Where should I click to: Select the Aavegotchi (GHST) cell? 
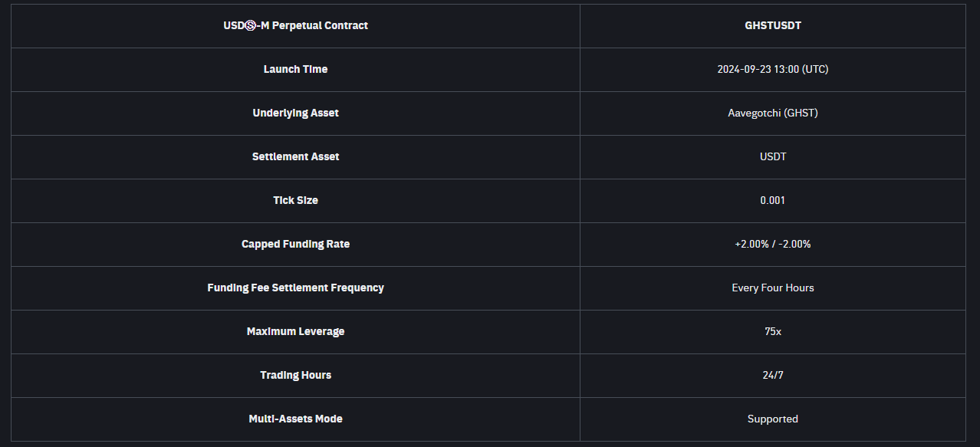[772, 113]
